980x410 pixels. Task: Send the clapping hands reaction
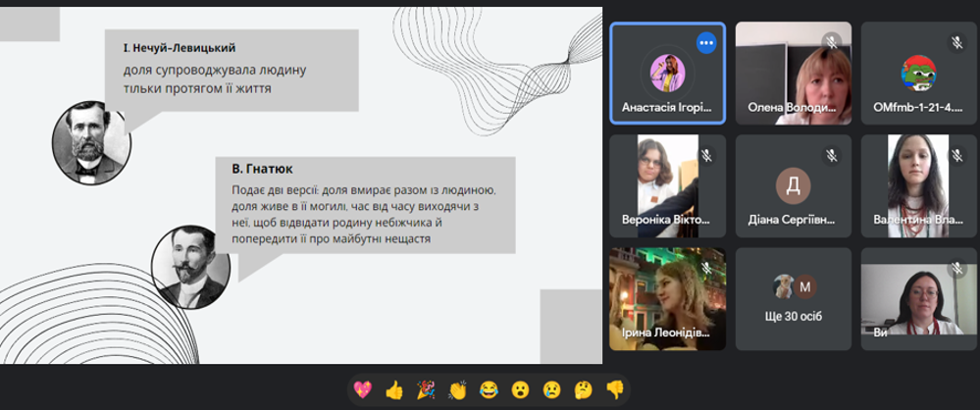pyautogui.click(x=457, y=390)
